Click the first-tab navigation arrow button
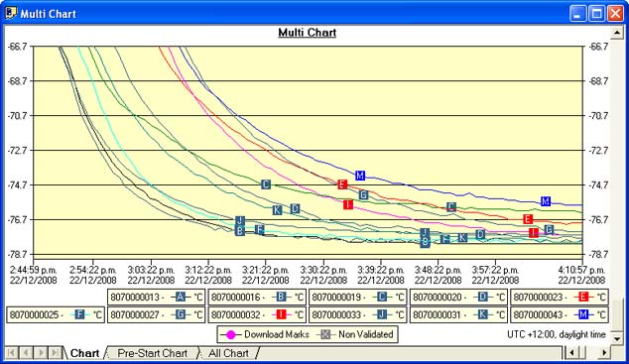629x364 pixels. point(11,353)
